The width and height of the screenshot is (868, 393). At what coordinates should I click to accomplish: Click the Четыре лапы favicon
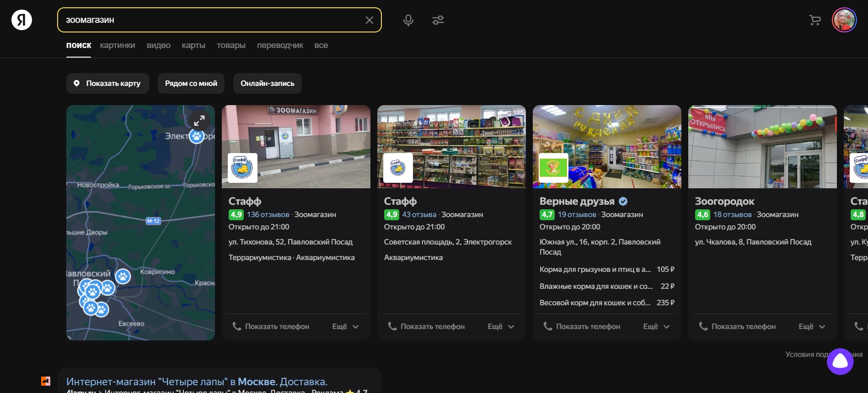(x=46, y=381)
